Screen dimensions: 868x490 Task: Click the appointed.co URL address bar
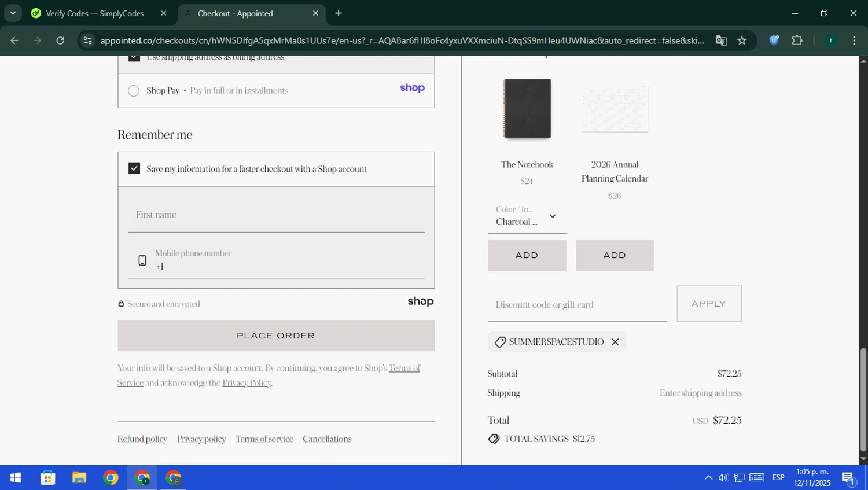coord(402,40)
